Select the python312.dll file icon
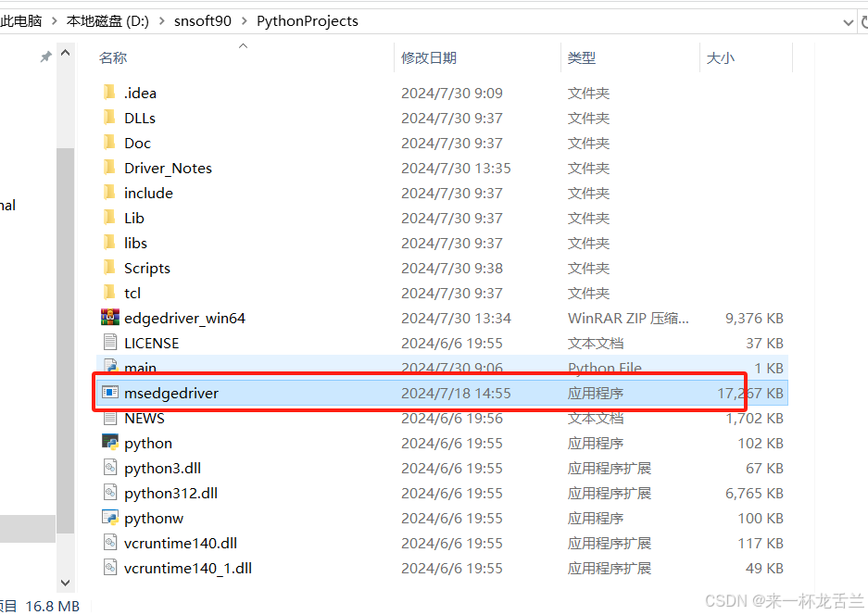The image size is (868, 615). click(110, 493)
